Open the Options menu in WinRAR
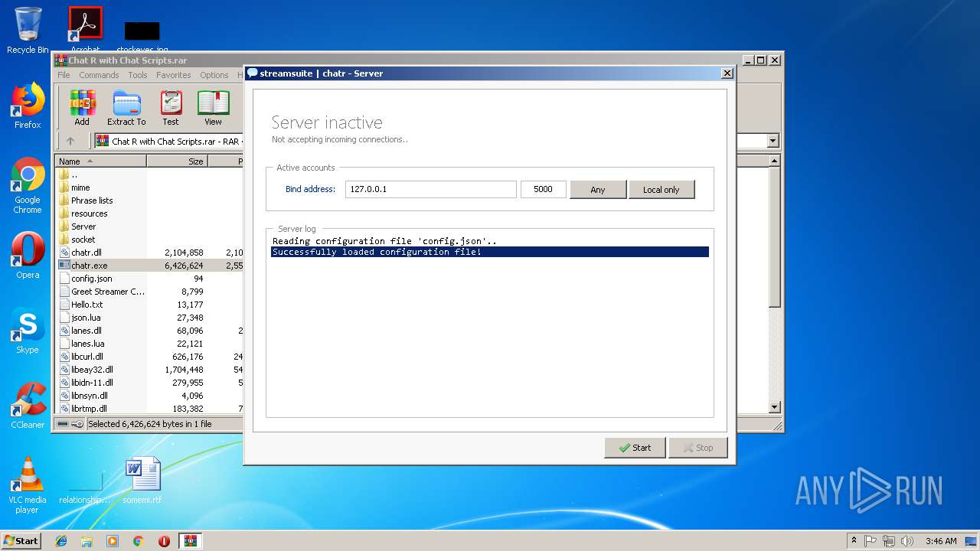Image resolution: width=980 pixels, height=551 pixels. click(214, 75)
